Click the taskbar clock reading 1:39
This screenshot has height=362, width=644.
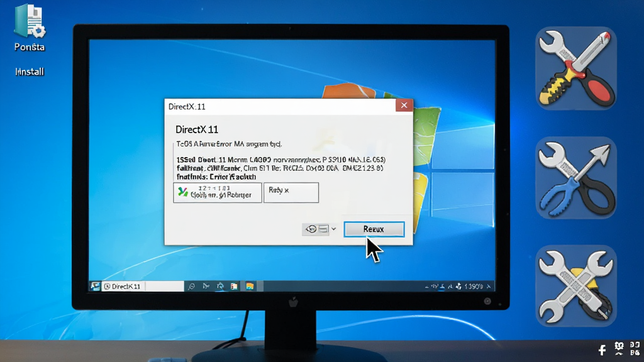click(474, 287)
